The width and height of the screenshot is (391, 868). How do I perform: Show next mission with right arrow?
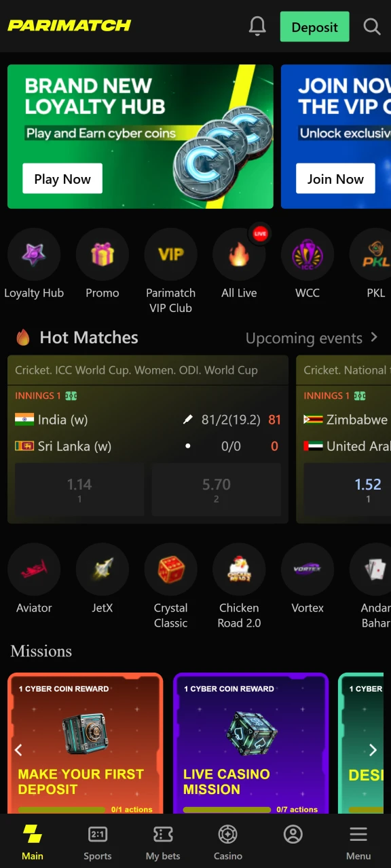(x=373, y=749)
